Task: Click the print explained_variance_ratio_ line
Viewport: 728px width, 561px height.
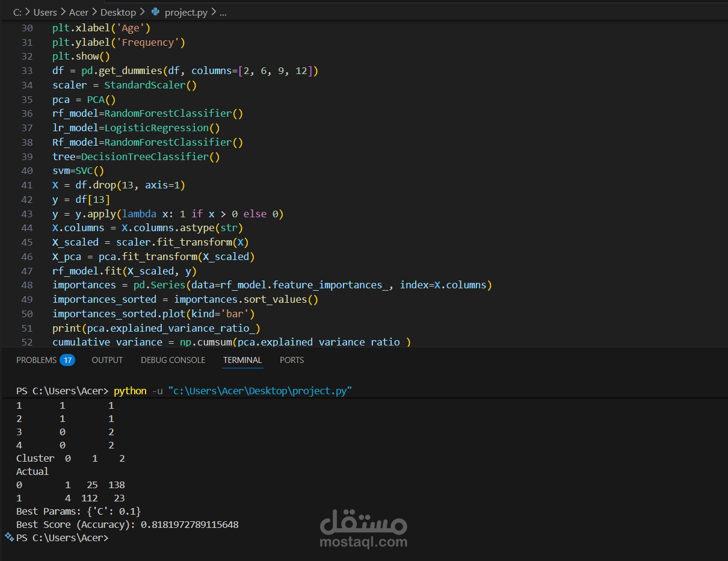Action: click(x=156, y=328)
